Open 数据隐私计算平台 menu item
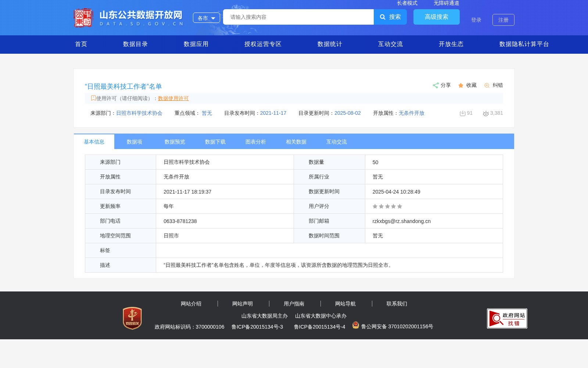 coord(524,44)
